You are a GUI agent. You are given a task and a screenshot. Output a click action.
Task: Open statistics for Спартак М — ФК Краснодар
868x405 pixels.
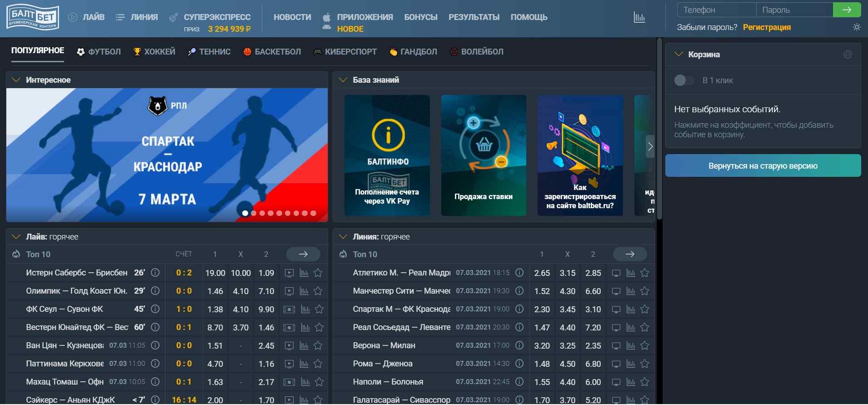click(631, 310)
